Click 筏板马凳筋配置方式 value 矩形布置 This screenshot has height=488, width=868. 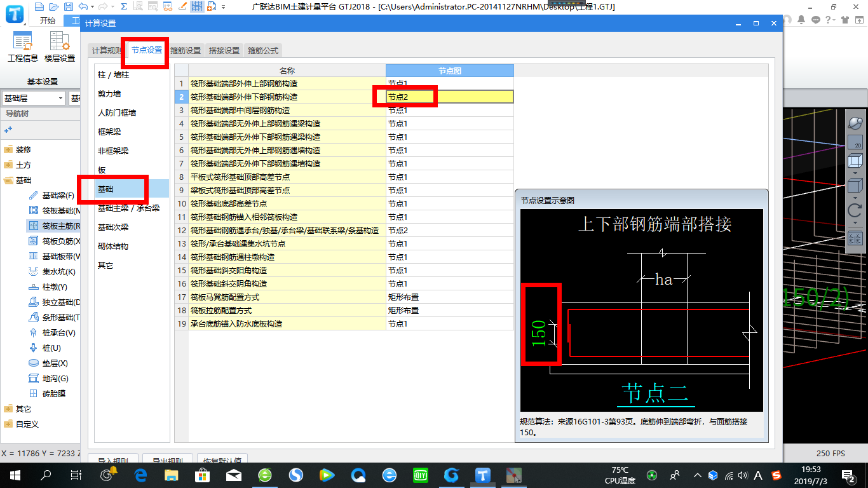[x=450, y=297]
